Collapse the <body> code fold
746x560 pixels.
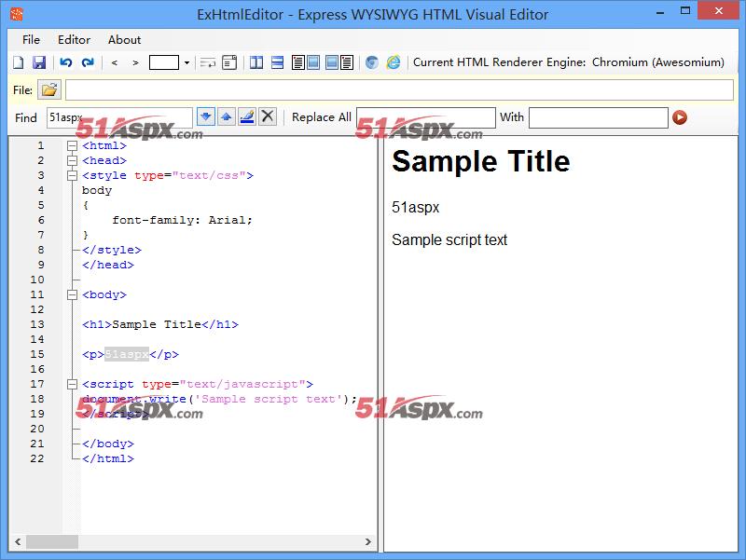(72, 294)
